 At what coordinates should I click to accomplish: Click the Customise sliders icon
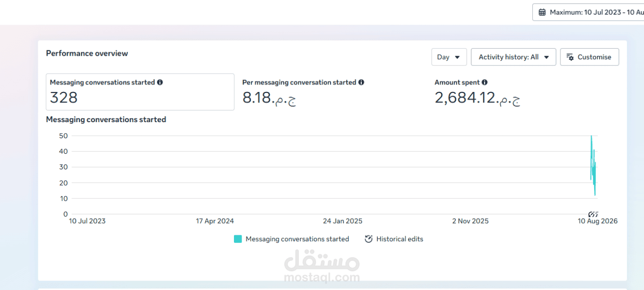tap(570, 57)
